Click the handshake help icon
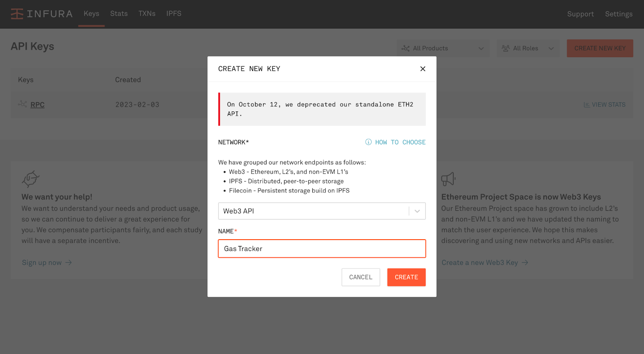This screenshot has height=354, width=644. click(x=31, y=179)
